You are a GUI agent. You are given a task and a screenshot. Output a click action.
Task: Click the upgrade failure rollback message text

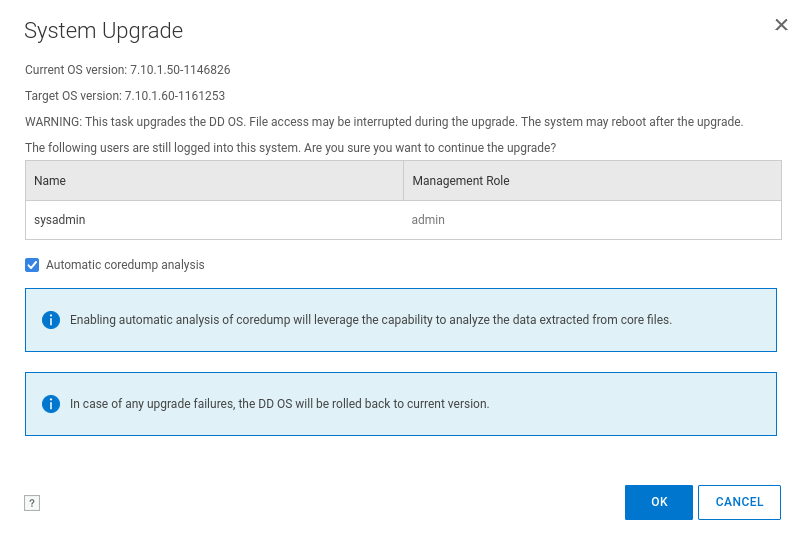(279, 404)
